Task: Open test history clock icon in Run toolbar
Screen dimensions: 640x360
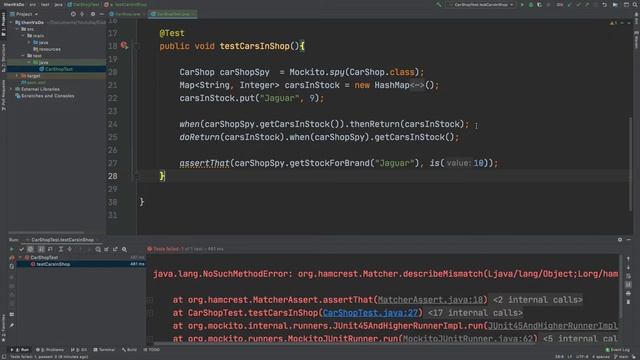Action: [x=98, y=249]
